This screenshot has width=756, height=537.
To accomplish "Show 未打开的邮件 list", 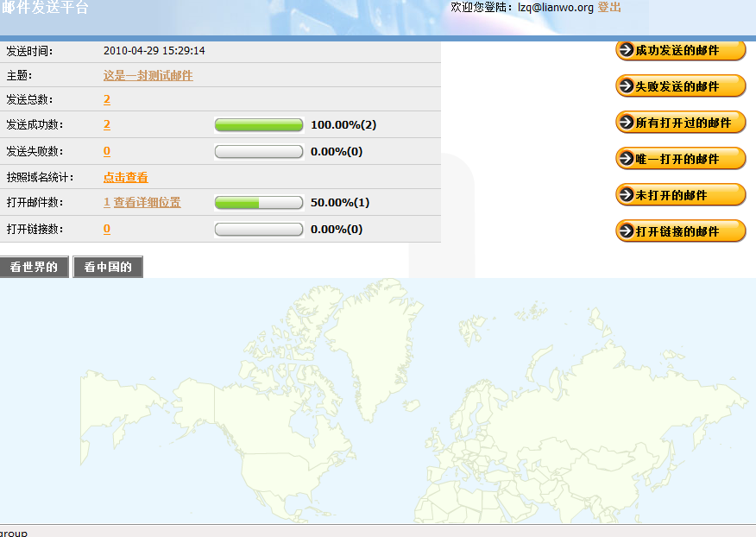I will (681, 195).
